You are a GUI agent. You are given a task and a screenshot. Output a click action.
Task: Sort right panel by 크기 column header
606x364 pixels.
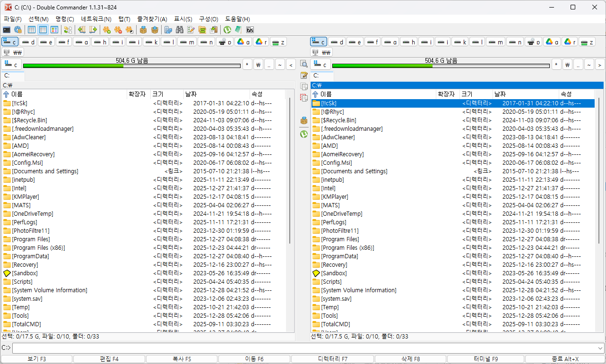point(476,94)
